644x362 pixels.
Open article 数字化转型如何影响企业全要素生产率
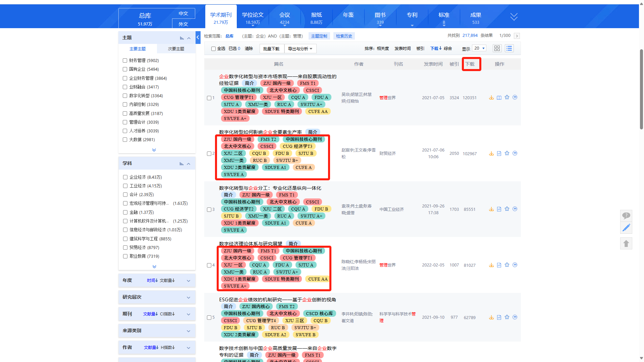click(260, 132)
